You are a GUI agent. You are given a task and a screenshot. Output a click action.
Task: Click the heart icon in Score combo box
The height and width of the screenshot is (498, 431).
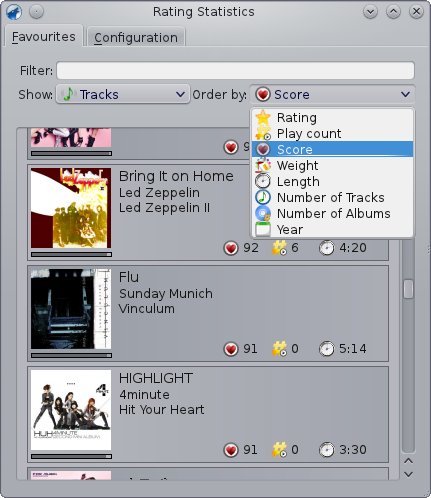(263, 94)
